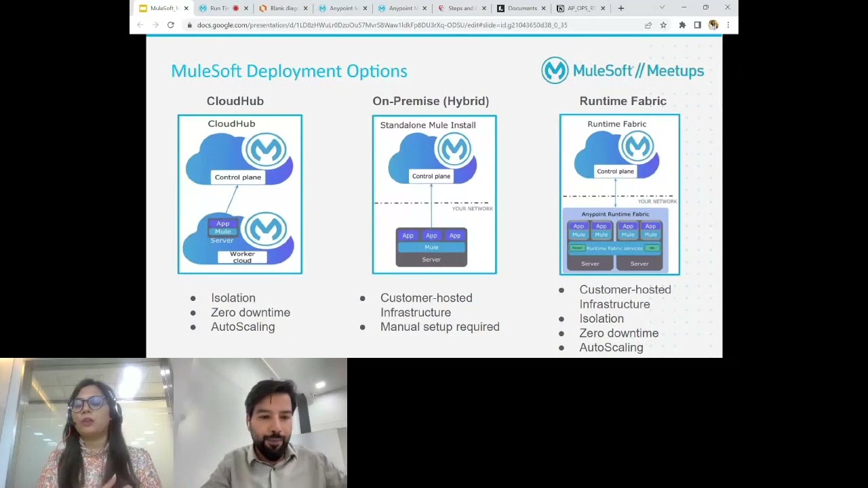868x488 pixels.
Task: Select the Runtime Fabric column heading
Action: (623, 101)
